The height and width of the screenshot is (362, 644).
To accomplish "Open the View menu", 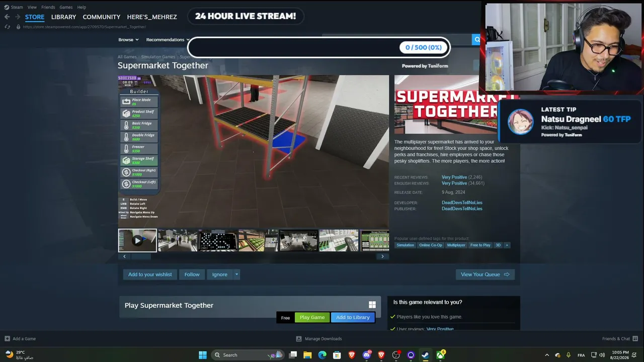I will [32, 7].
